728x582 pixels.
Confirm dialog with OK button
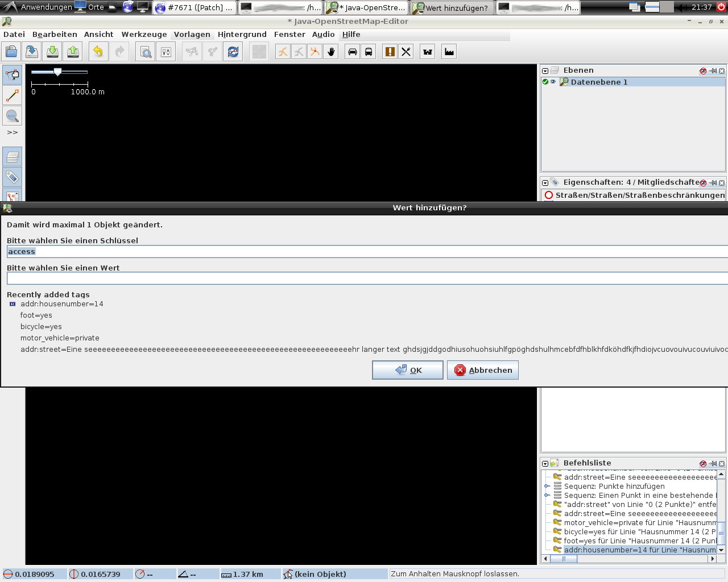(x=408, y=370)
